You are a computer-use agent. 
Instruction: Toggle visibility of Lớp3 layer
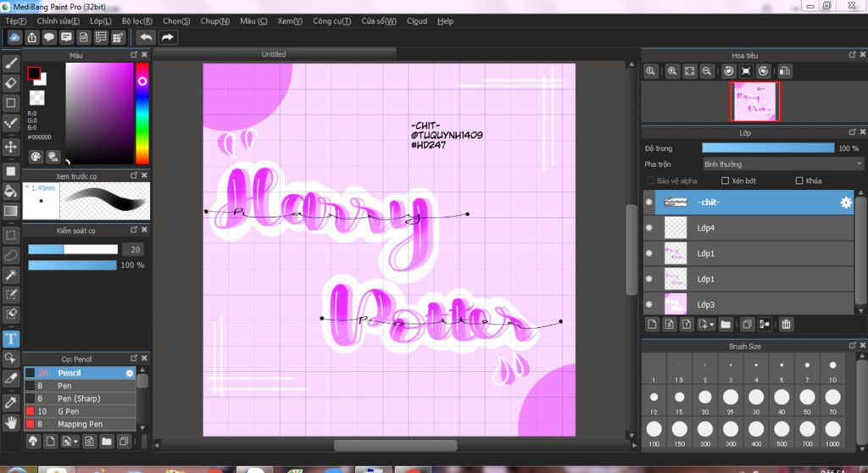[x=648, y=304]
